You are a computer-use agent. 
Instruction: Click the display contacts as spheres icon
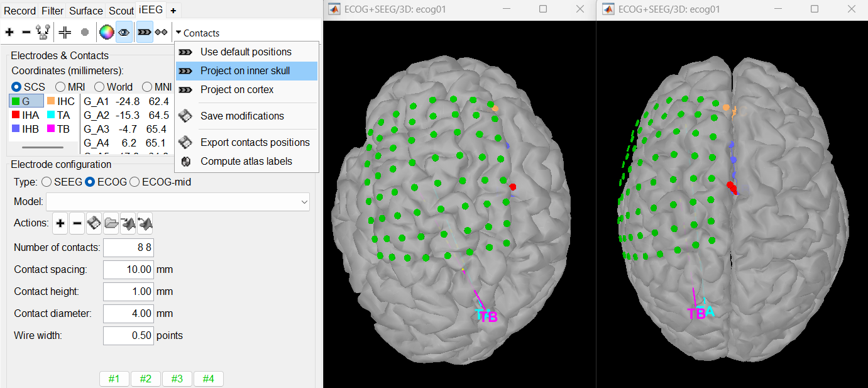[x=162, y=32]
